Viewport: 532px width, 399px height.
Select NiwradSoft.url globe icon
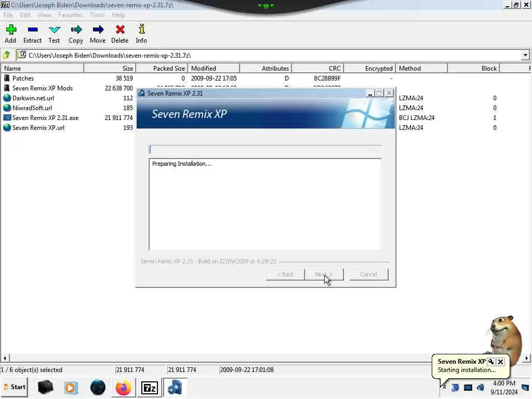click(x=7, y=108)
